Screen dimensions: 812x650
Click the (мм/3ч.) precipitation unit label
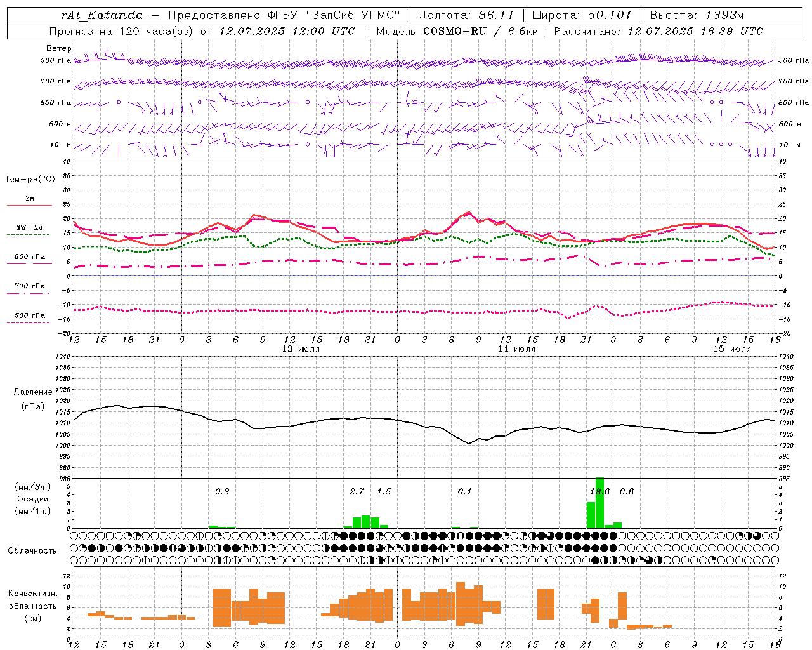(x=32, y=487)
